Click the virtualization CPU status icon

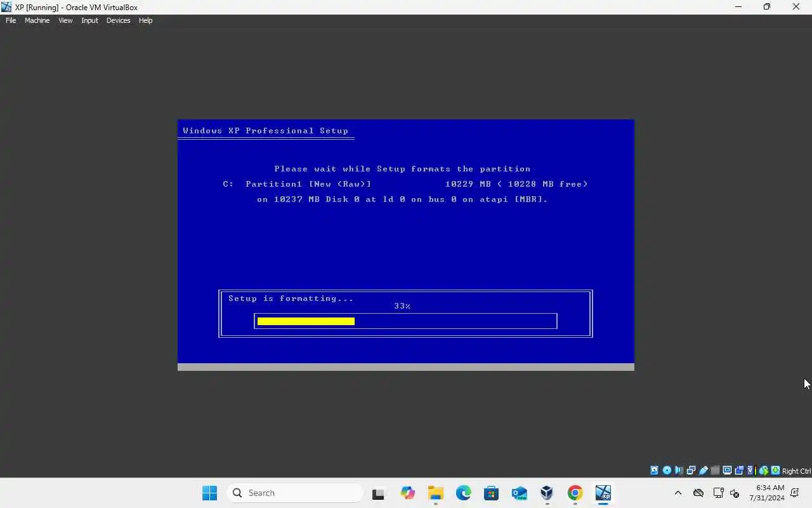point(750,471)
